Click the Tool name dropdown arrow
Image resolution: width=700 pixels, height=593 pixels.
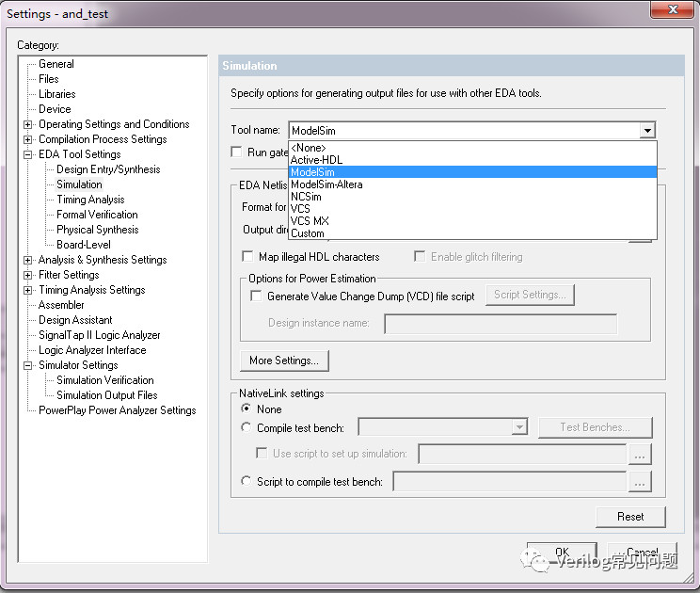pos(647,131)
